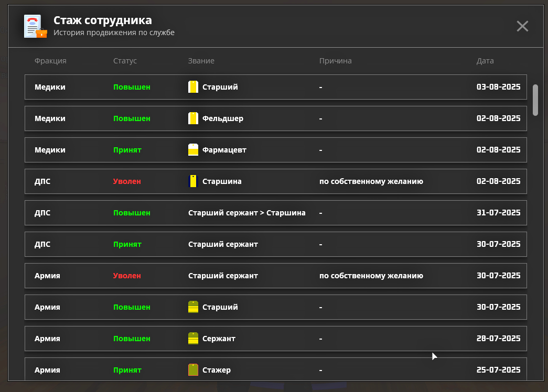Image resolution: width=548 pixels, height=392 pixels.
Task: Click the rank name Фармацевт
Action: coord(224,150)
